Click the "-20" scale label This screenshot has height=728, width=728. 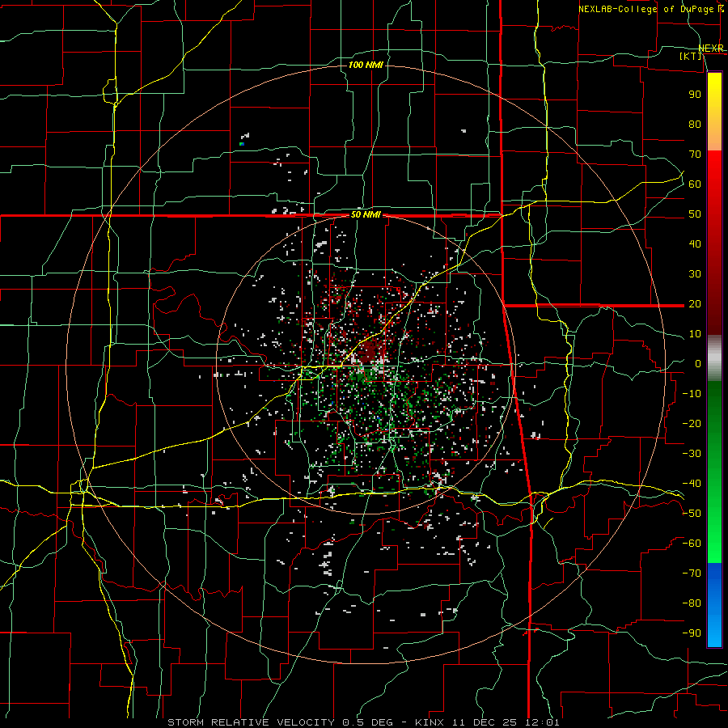692,423
